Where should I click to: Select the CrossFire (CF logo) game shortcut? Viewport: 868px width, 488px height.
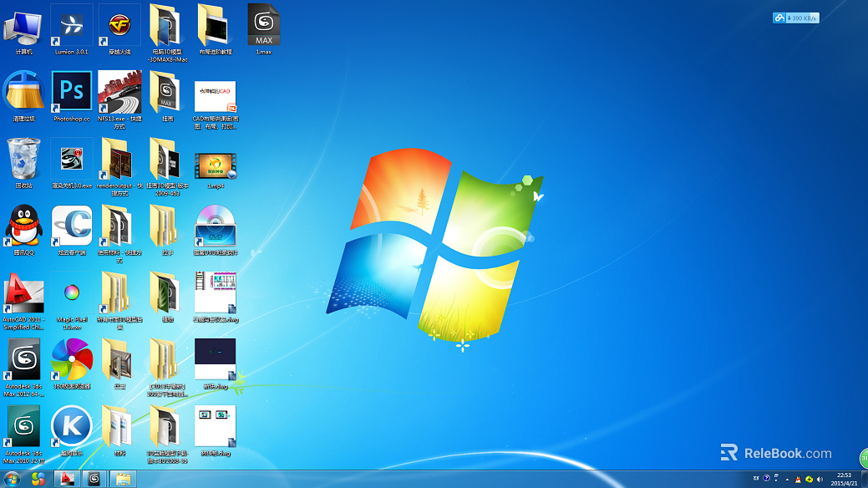tap(119, 28)
